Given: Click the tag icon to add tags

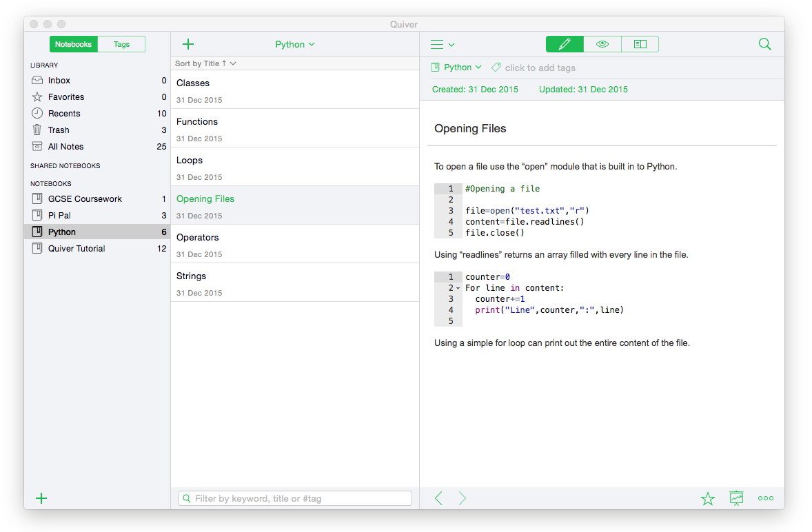Looking at the screenshot, I should pyautogui.click(x=496, y=68).
